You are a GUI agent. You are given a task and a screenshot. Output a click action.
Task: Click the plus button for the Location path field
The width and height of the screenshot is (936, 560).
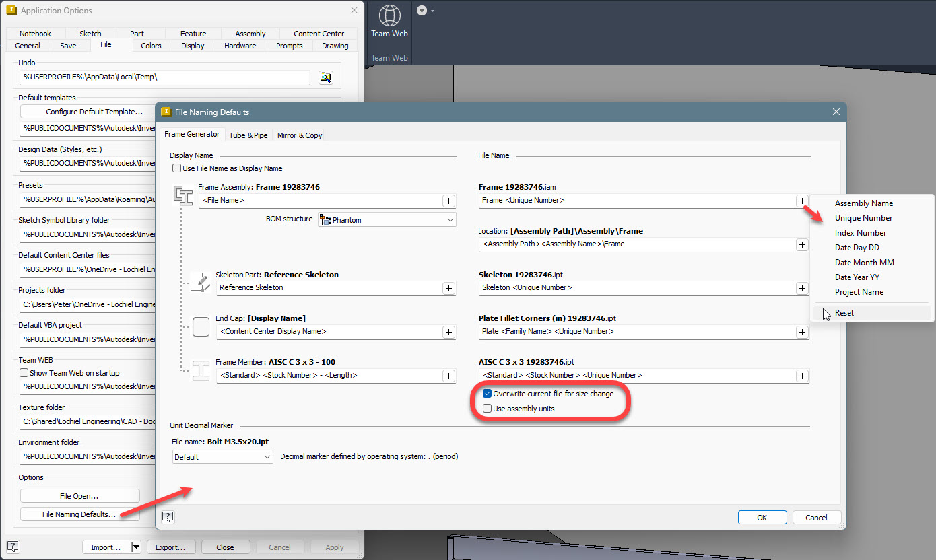click(802, 244)
